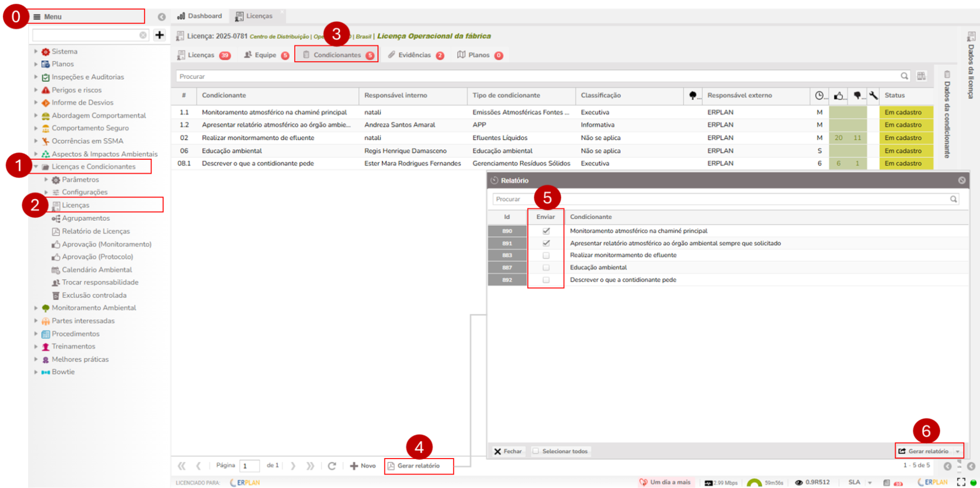
Task: Click the magnifier icon in Relatório search
Action: 953,199
